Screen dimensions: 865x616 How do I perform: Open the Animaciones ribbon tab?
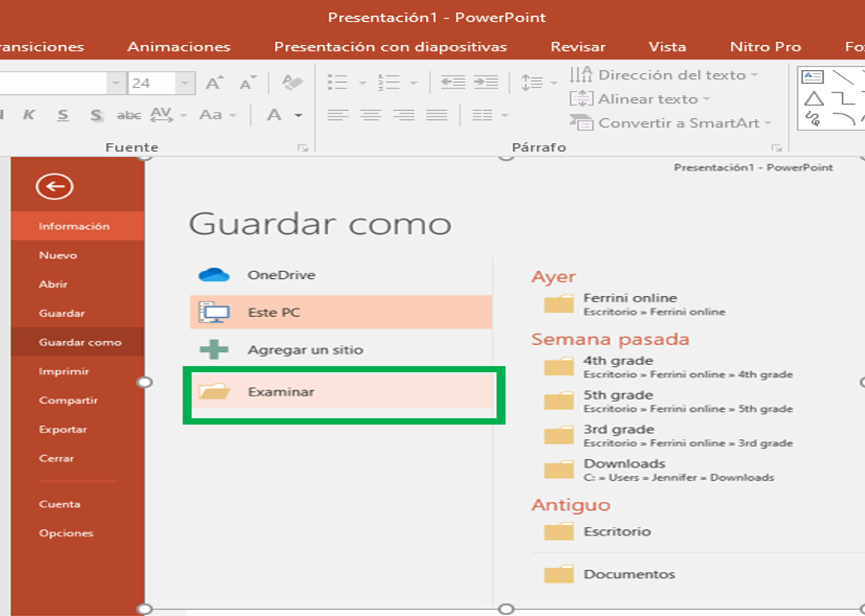click(x=178, y=47)
